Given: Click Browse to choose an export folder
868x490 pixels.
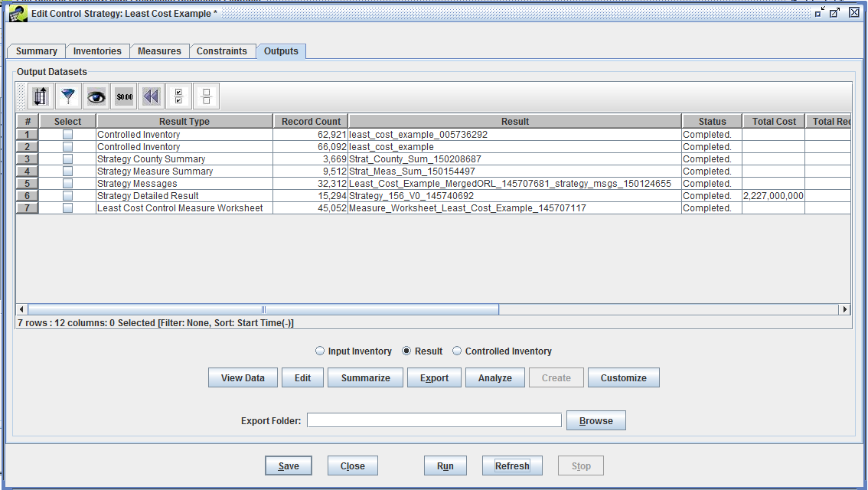Looking at the screenshot, I should [x=596, y=420].
